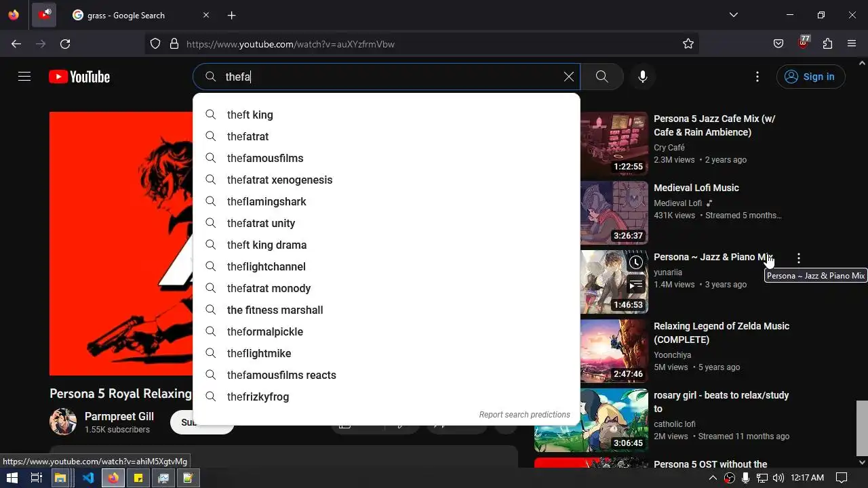Open the taskbar clock showing 12:17 AM
Screen dimensions: 868x488
[807, 478]
